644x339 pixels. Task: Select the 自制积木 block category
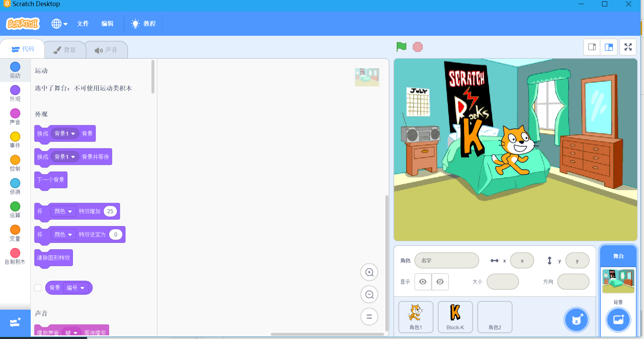(15, 256)
